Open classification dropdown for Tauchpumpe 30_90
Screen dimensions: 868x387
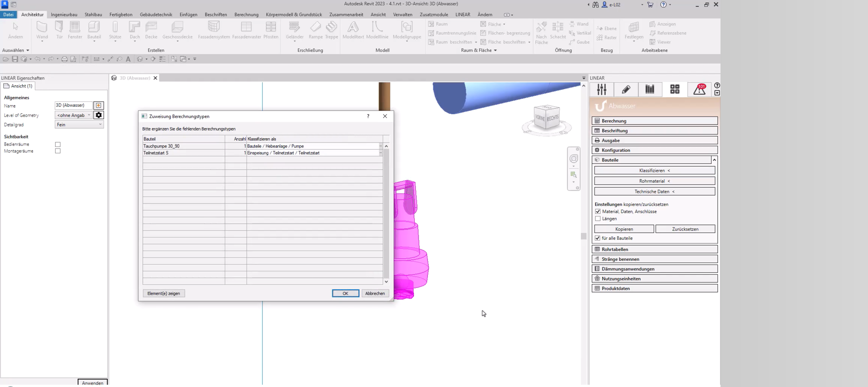tap(380, 146)
